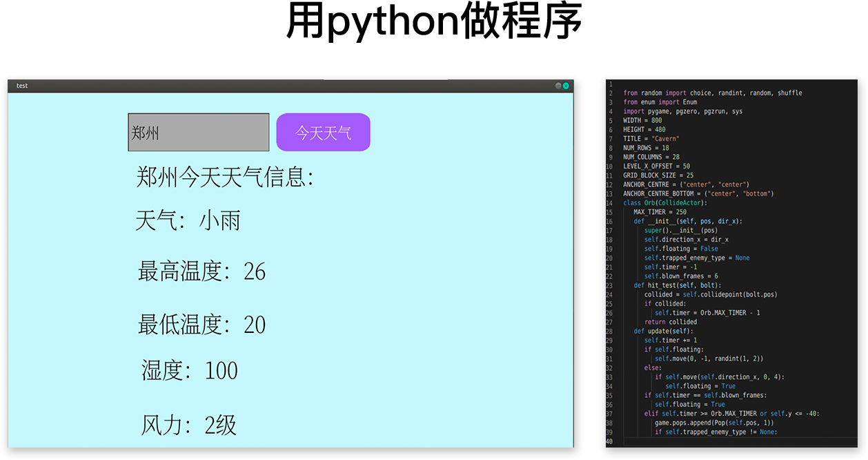This screenshot has width=868, height=460.
Task: Click the 最低温度: 20 label
Action: (201, 325)
